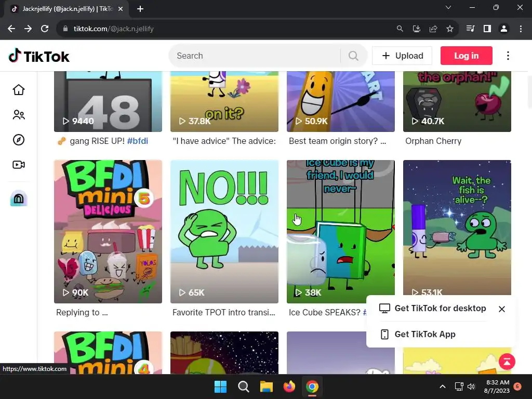The image size is (532, 399).
Task: Open the video with 50.9K views
Action: point(341,101)
